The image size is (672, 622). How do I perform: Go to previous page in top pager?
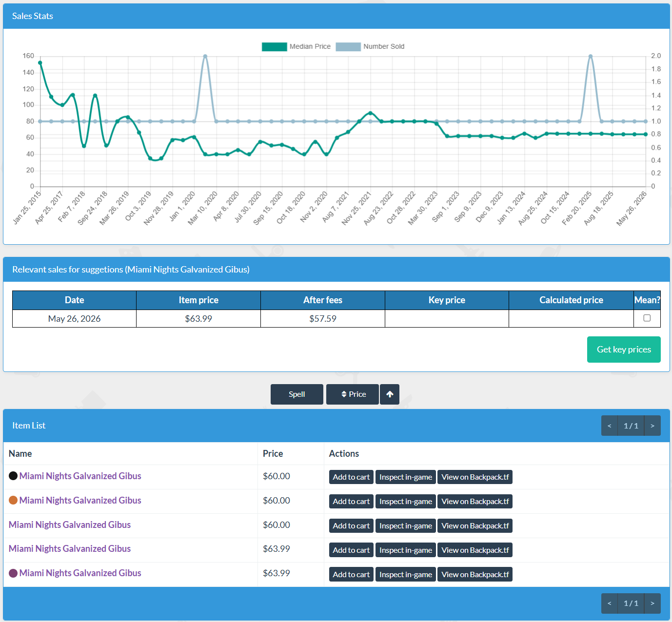click(x=610, y=426)
